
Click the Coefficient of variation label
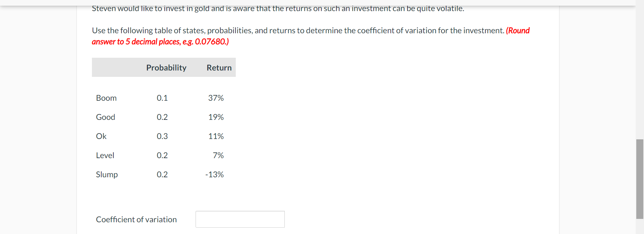[136, 220]
